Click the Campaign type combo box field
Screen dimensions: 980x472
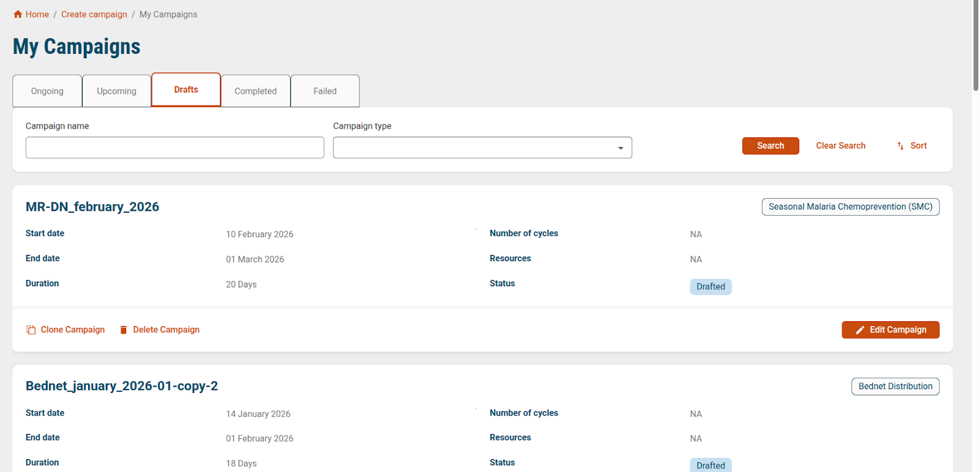click(472, 148)
